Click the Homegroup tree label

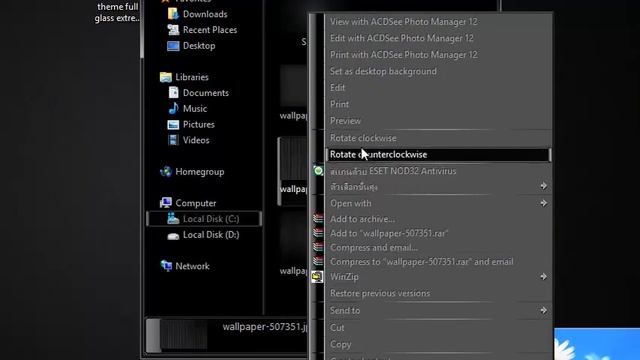200,172
